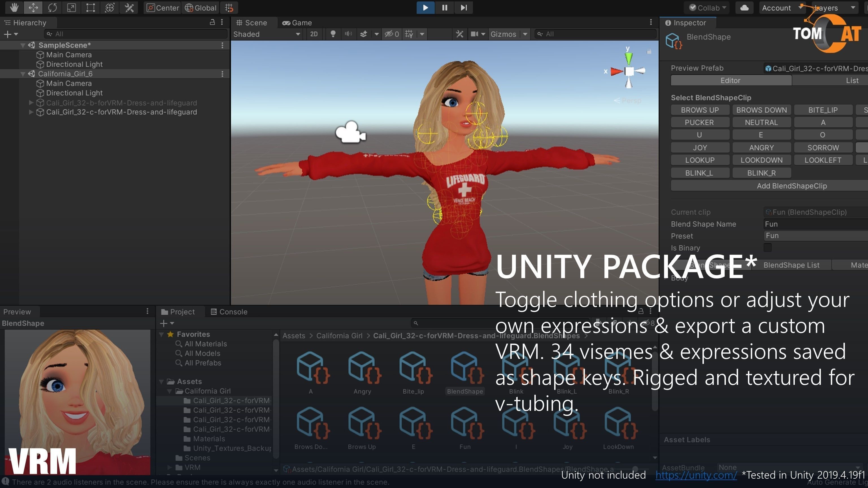
Task: Select the Rotate tool
Action: point(52,7)
